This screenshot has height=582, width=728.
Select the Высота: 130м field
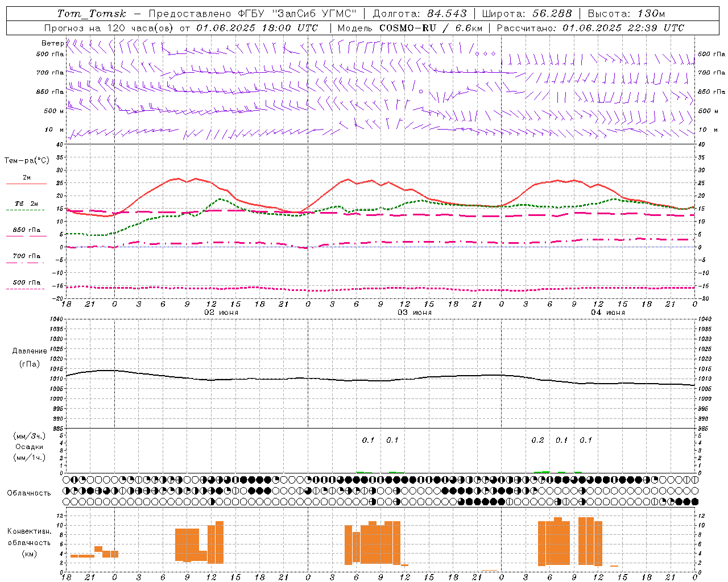(x=626, y=14)
